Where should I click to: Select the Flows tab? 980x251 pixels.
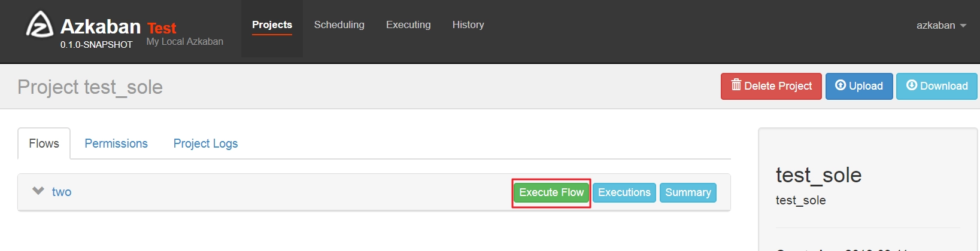point(44,143)
